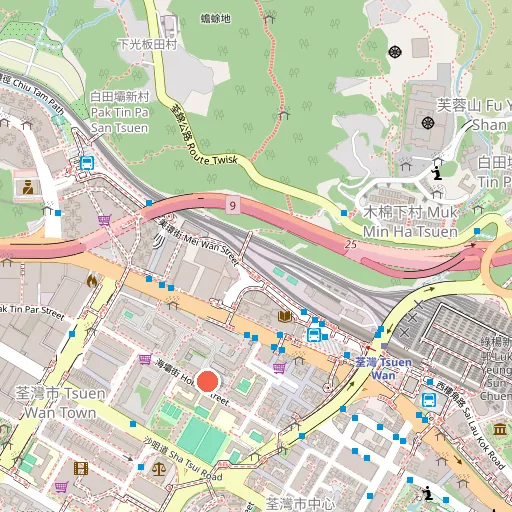Image resolution: width=512 pixels, height=512 pixels.
Task: Click the courthouse scales icon
Action: pos(159,469)
